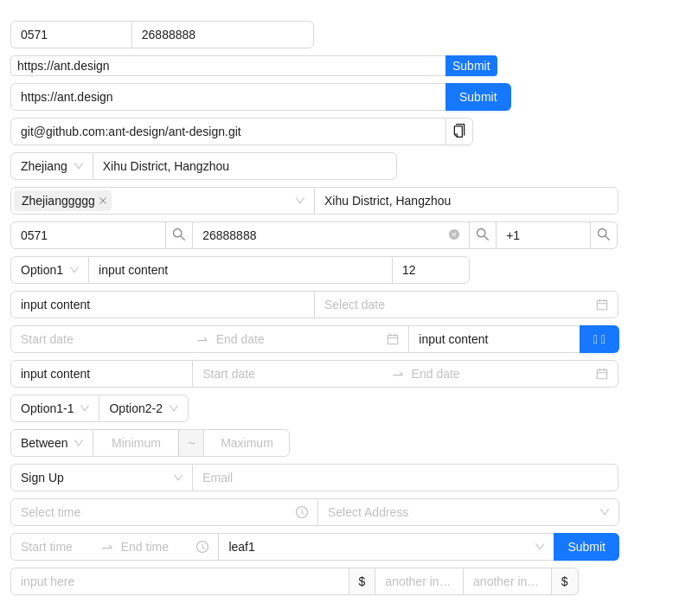Screen dimensions: 692x616
Task: Click the Minimum value field
Action: 136,443
